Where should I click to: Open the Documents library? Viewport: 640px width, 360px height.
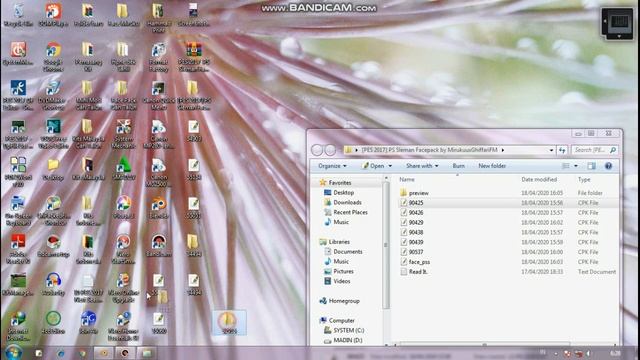pos(347,252)
